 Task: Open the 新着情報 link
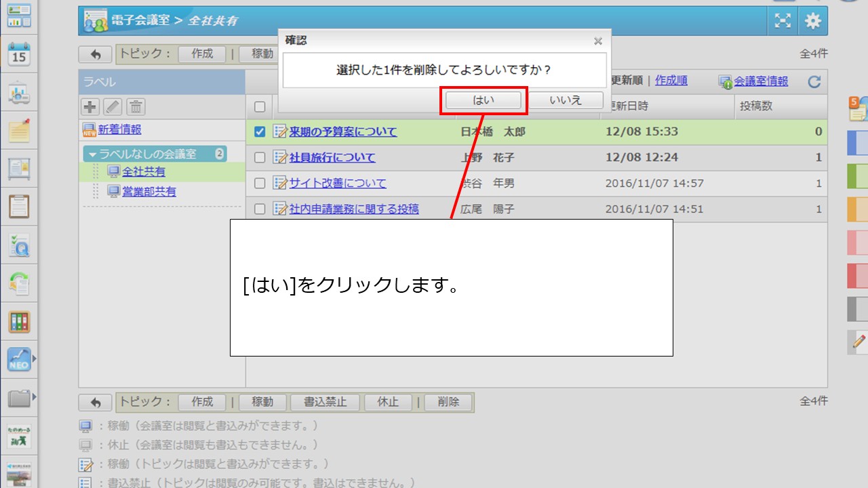click(x=120, y=129)
